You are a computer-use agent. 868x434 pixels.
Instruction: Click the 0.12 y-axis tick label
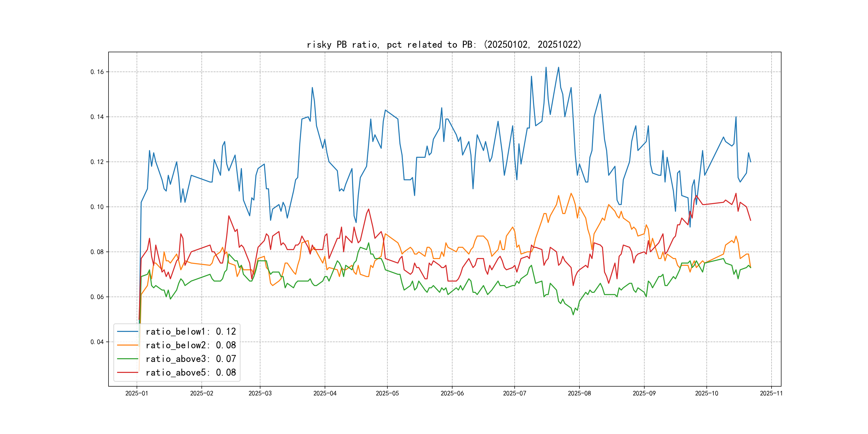[97, 162]
